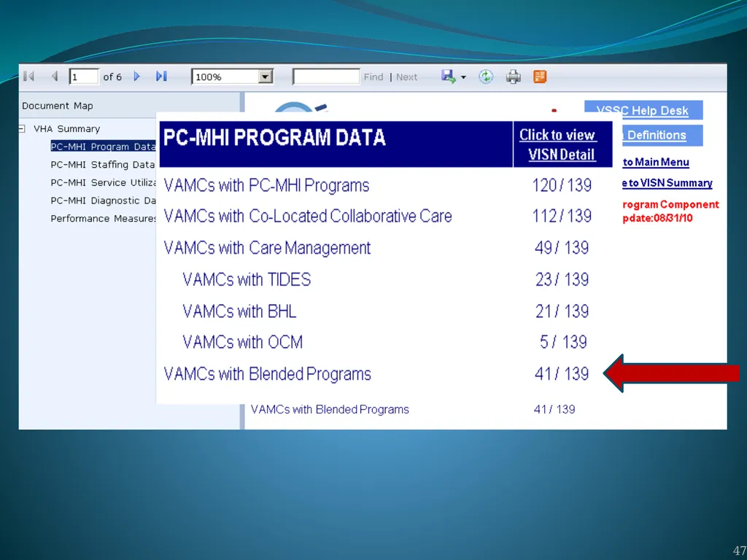Click the 5 / 139 value
747x560 pixels.
(x=563, y=343)
